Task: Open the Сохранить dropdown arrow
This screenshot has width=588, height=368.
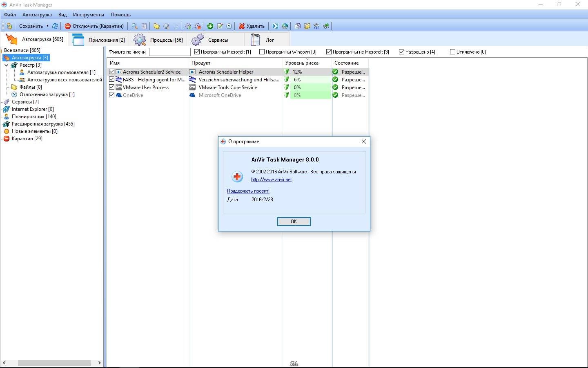Action: (x=47, y=26)
